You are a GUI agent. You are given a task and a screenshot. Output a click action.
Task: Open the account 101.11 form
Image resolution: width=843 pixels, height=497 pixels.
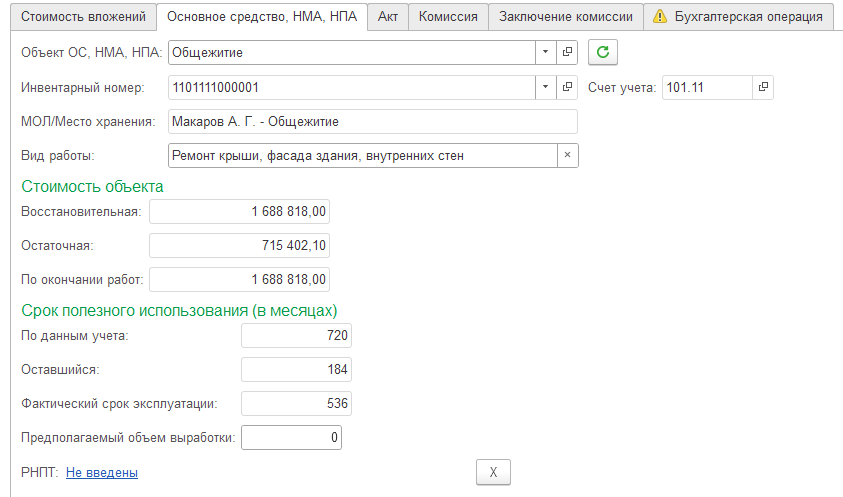763,87
